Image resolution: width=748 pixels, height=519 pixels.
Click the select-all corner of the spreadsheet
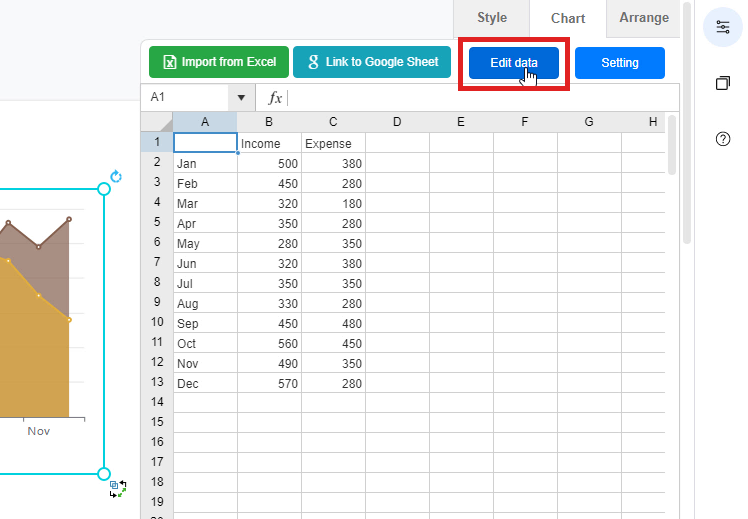pyautogui.click(x=157, y=122)
